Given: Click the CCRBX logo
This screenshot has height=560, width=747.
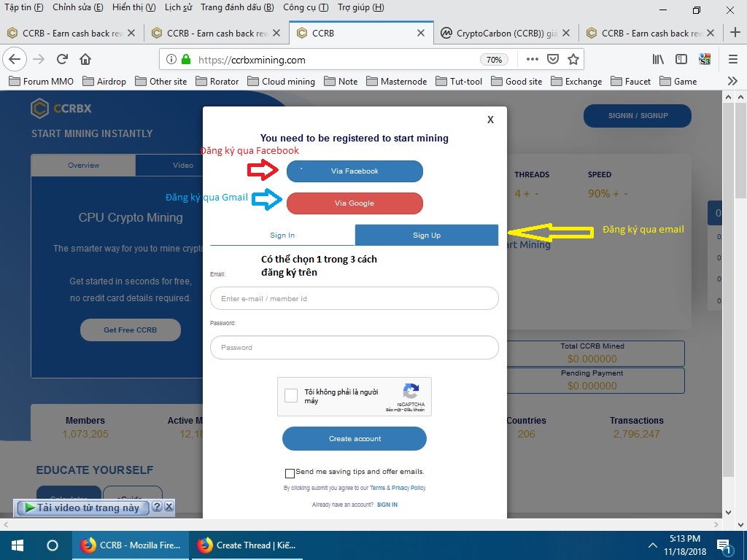Looking at the screenshot, I should click(61, 108).
